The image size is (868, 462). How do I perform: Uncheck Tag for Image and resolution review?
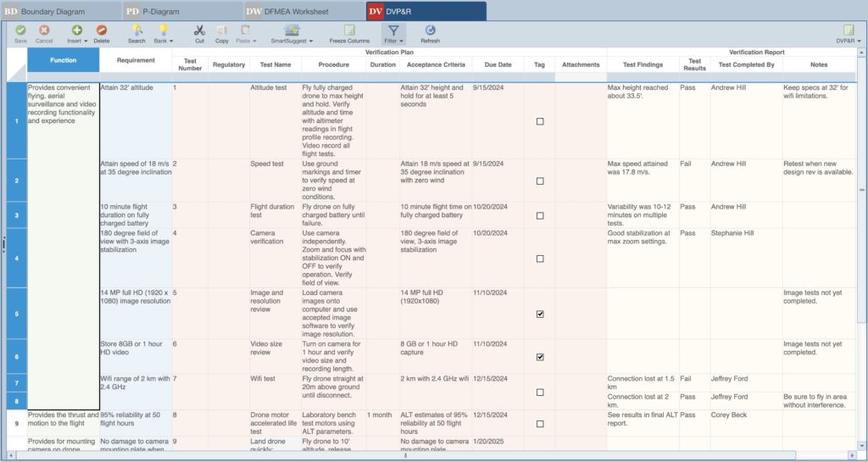click(x=540, y=314)
